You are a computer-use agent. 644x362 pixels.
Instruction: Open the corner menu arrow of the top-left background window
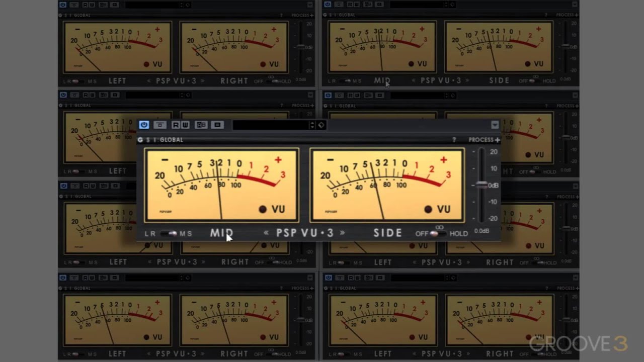(310, 5)
